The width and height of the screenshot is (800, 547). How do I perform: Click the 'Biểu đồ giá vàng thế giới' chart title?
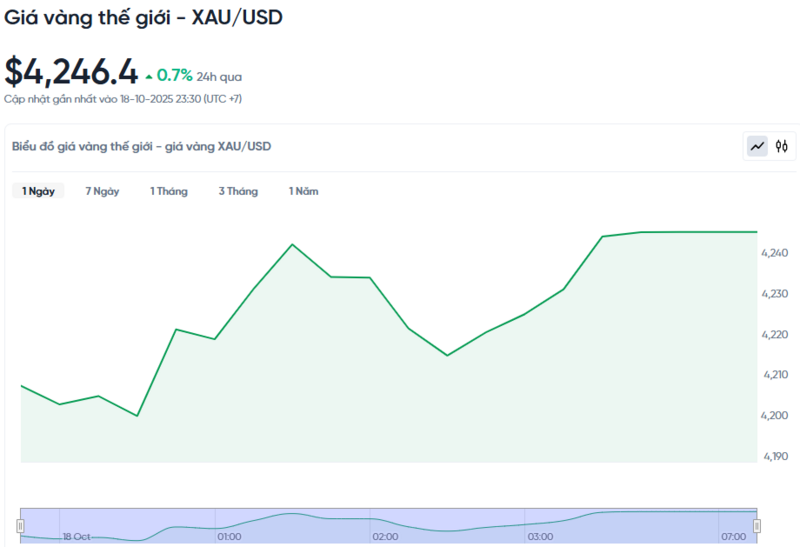point(141,146)
